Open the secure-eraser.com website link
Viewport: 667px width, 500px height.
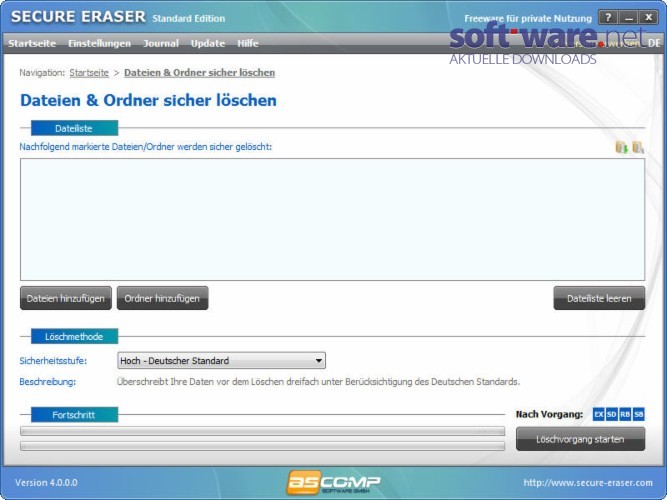(x=588, y=483)
